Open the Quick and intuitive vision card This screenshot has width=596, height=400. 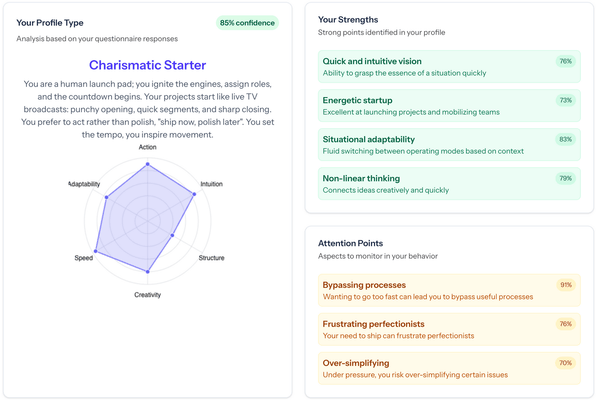(x=449, y=67)
